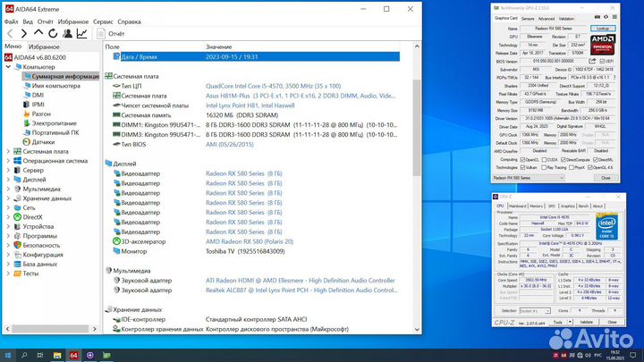This screenshot has width=644, height=362.
Task: Click the BIOS share/export icon in GPU-Z
Action: [x=592, y=61]
